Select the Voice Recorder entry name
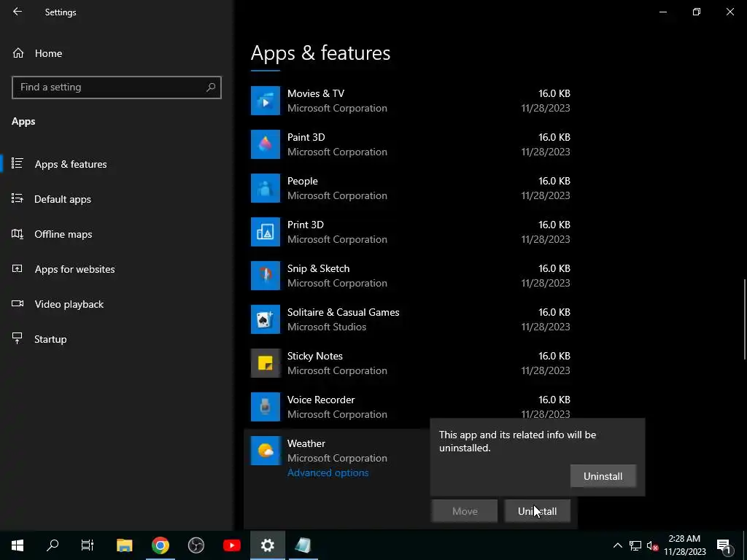The image size is (747, 560). (321, 400)
